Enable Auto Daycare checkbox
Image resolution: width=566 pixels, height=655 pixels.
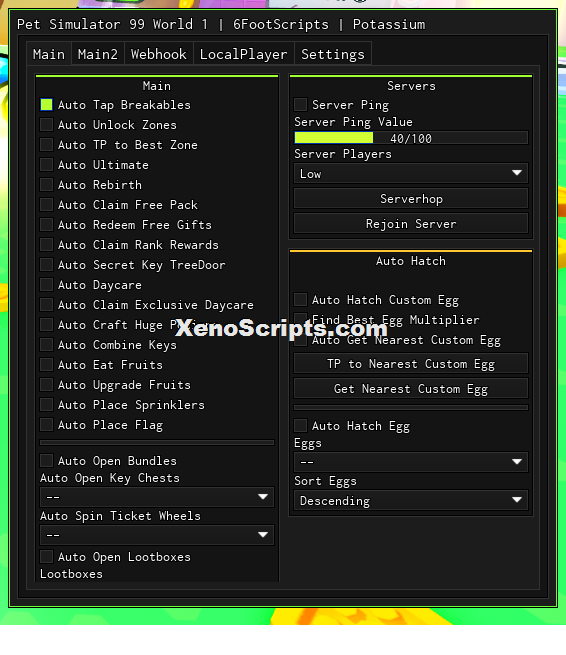pos(46,285)
